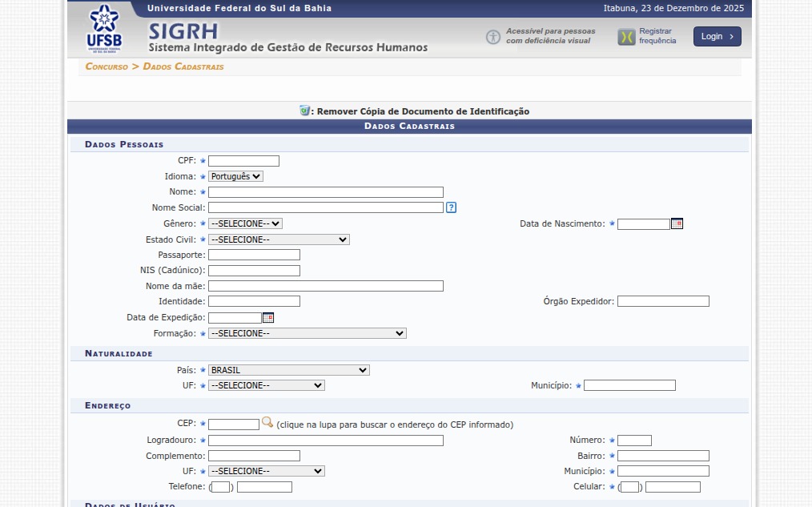812x507 pixels.
Task: Open the Estado Civil dropdown
Action: (279, 239)
